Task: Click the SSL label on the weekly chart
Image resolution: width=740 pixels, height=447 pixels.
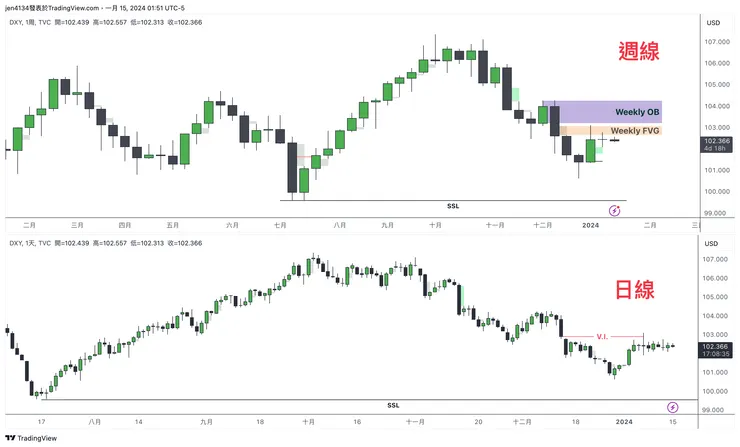Action: 453,206
